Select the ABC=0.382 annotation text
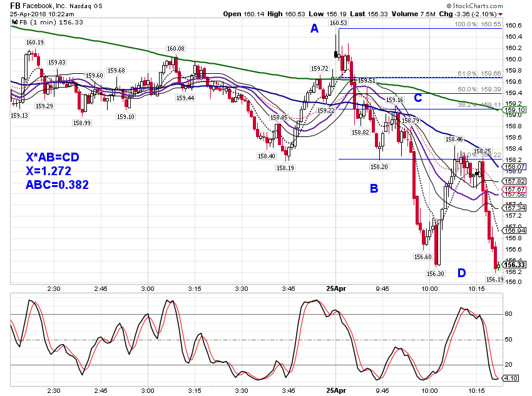Screen dimensions: 532x396 click(x=57, y=185)
